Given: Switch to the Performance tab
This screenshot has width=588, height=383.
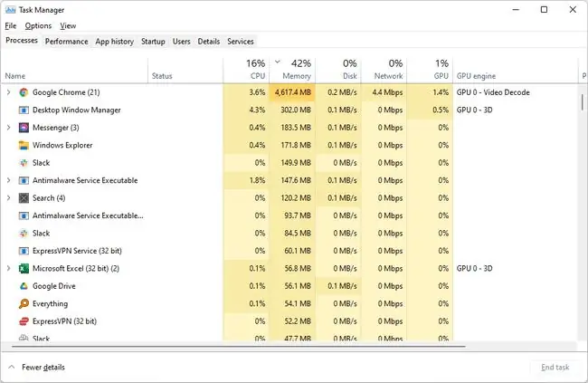Looking at the screenshot, I should click(x=67, y=42).
